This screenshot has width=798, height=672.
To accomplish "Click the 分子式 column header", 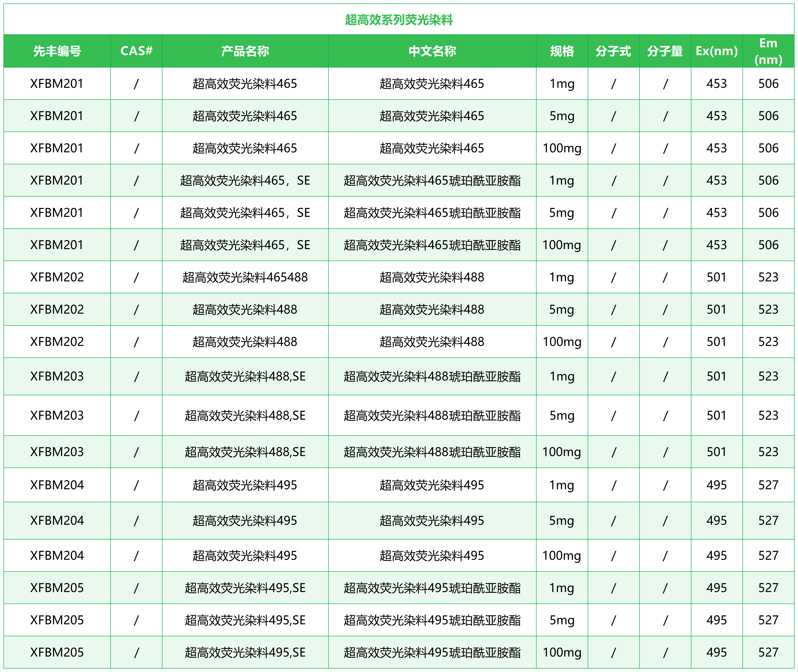I will [613, 51].
